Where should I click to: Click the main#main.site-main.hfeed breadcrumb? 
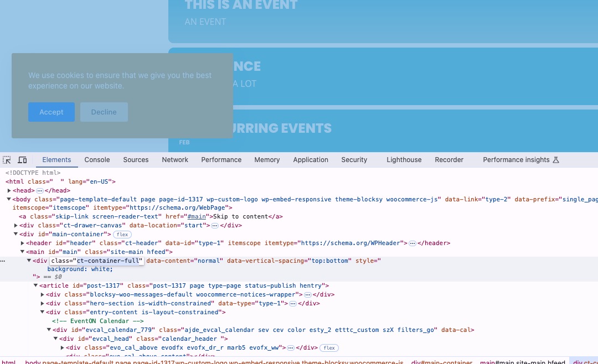[x=523, y=362]
